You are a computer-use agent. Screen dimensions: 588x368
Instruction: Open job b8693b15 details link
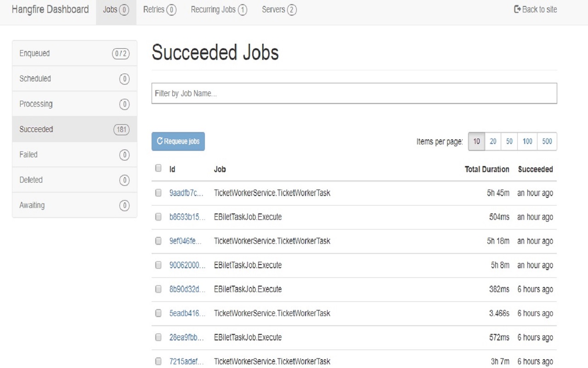pos(187,217)
